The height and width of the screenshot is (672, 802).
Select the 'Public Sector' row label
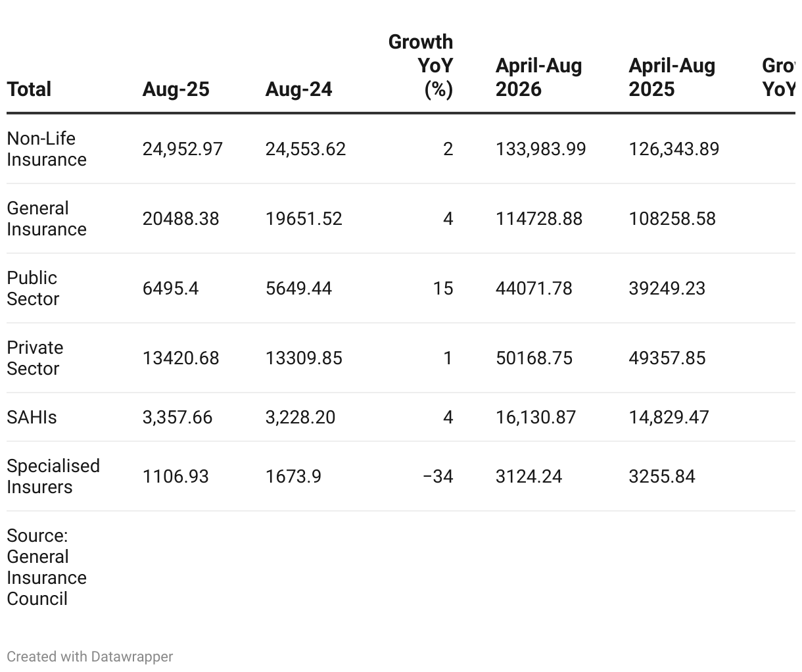[33, 289]
